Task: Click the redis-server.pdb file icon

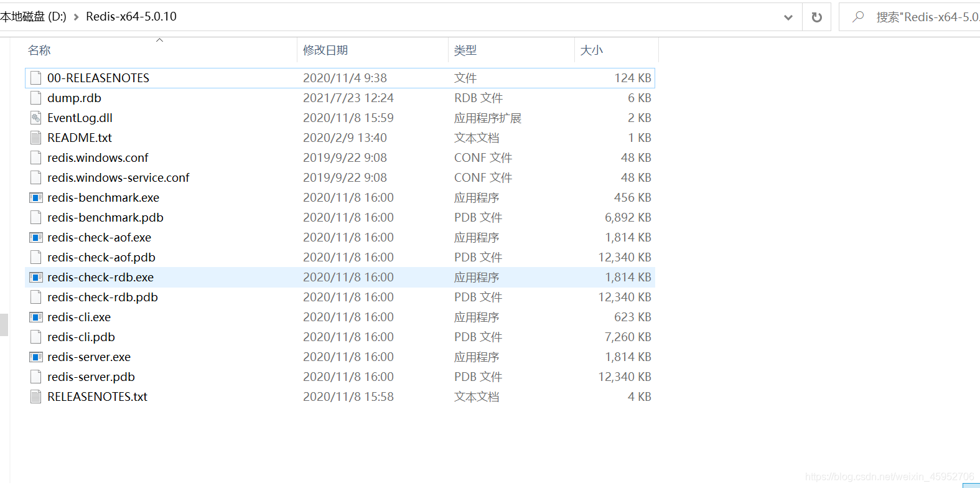Action: click(36, 377)
